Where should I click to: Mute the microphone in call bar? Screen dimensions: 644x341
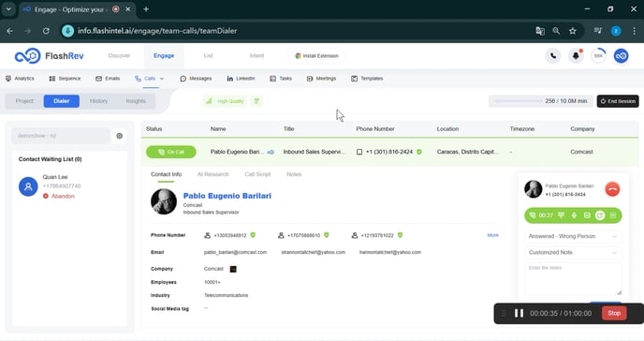(574, 215)
